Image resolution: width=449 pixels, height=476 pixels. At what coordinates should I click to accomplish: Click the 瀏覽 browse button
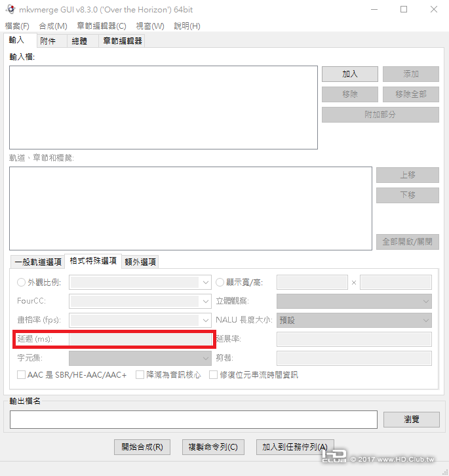[x=412, y=420]
